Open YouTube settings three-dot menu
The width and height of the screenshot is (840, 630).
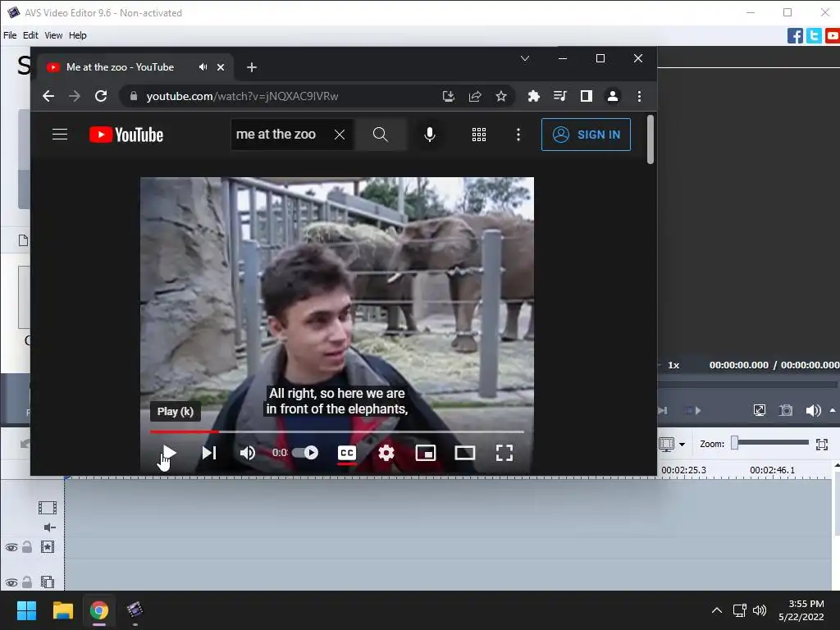pos(518,135)
